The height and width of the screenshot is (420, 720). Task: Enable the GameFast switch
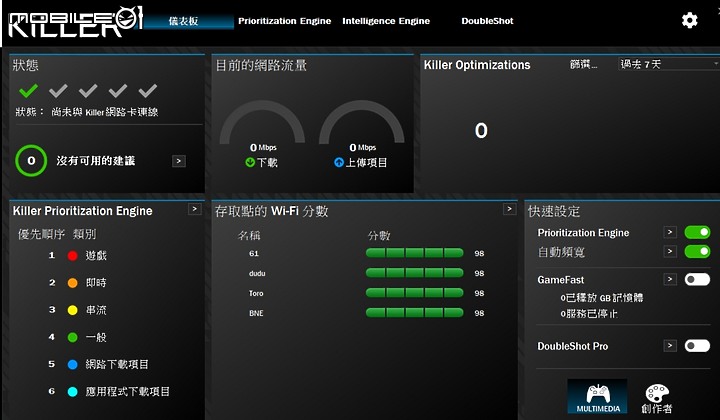point(697,280)
